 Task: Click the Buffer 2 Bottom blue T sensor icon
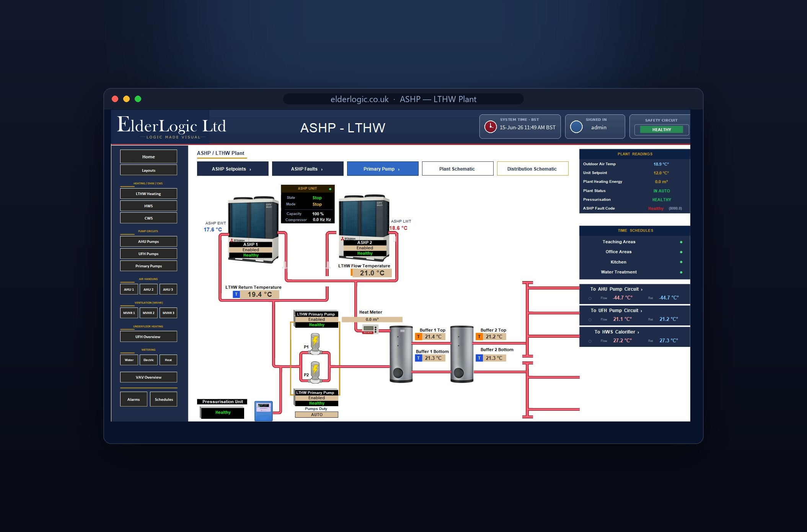pyautogui.click(x=479, y=358)
